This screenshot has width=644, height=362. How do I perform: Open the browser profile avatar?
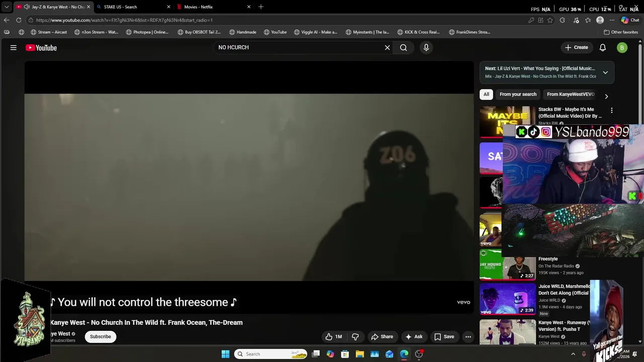tap(600, 20)
